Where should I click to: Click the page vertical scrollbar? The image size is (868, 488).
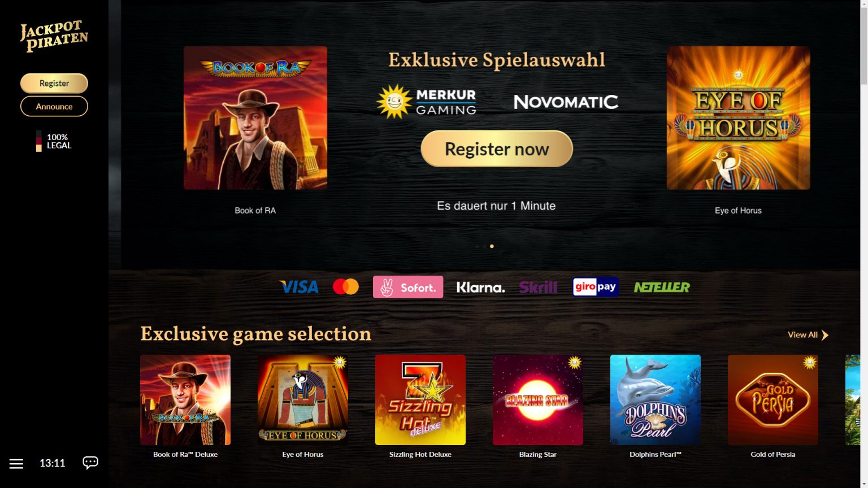click(864, 244)
